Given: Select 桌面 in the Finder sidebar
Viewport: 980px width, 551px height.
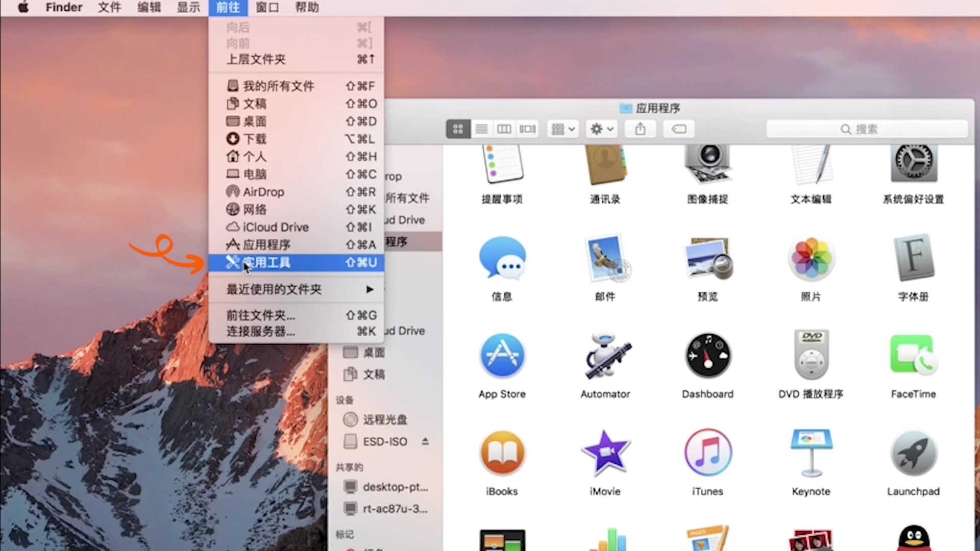Looking at the screenshot, I should click(x=385, y=353).
